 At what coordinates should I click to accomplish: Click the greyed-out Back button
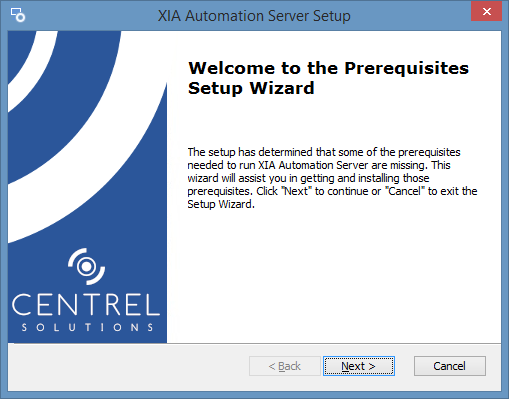(285, 366)
